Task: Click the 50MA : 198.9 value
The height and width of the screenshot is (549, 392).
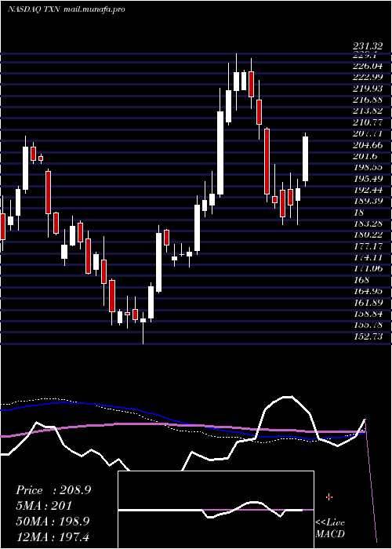Action: pos(53,522)
